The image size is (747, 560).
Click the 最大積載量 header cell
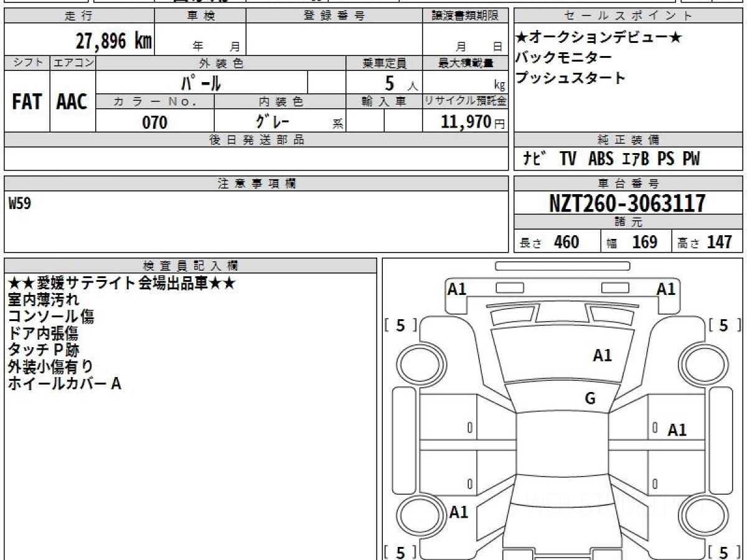(x=466, y=63)
